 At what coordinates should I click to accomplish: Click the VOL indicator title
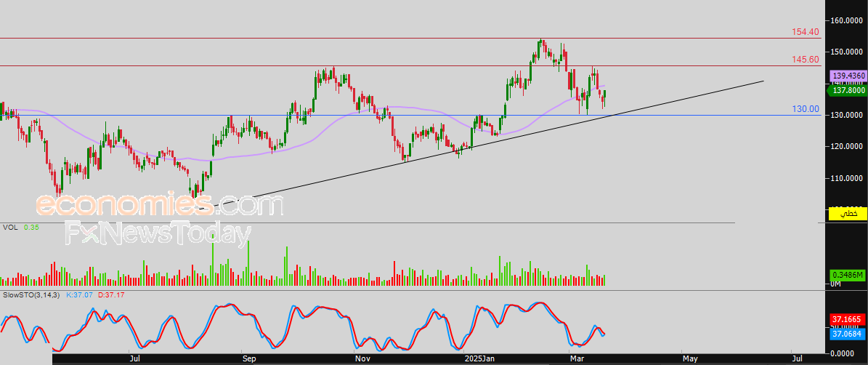tap(10, 228)
